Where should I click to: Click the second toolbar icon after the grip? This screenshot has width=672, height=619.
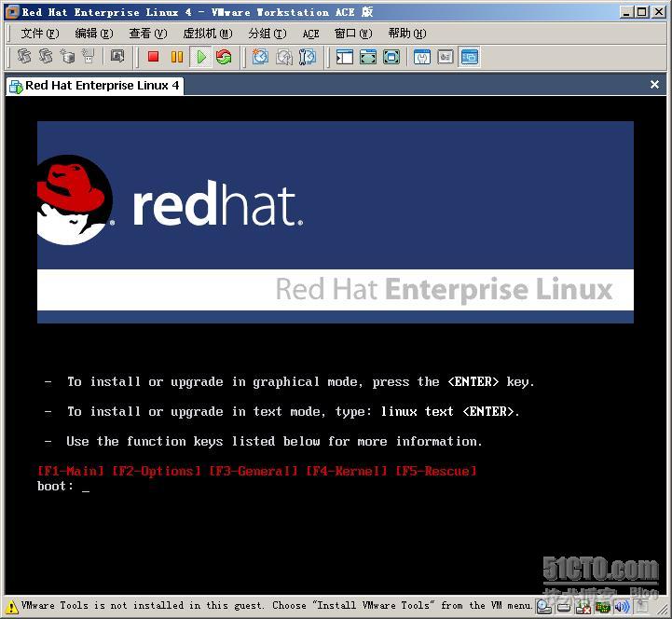click(x=46, y=56)
